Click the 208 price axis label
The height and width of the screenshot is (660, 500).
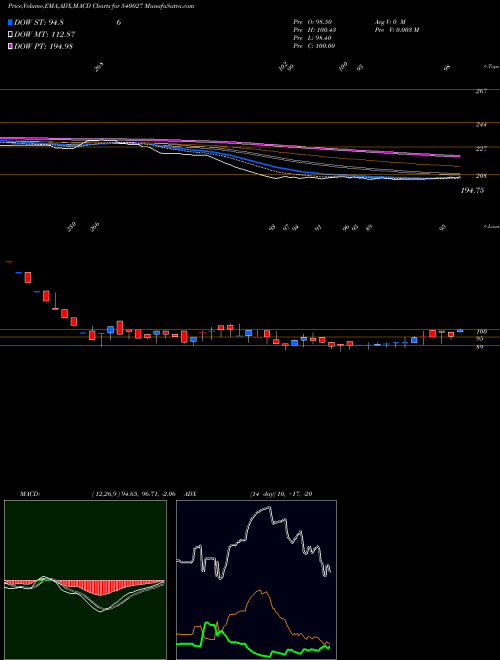[481, 176]
